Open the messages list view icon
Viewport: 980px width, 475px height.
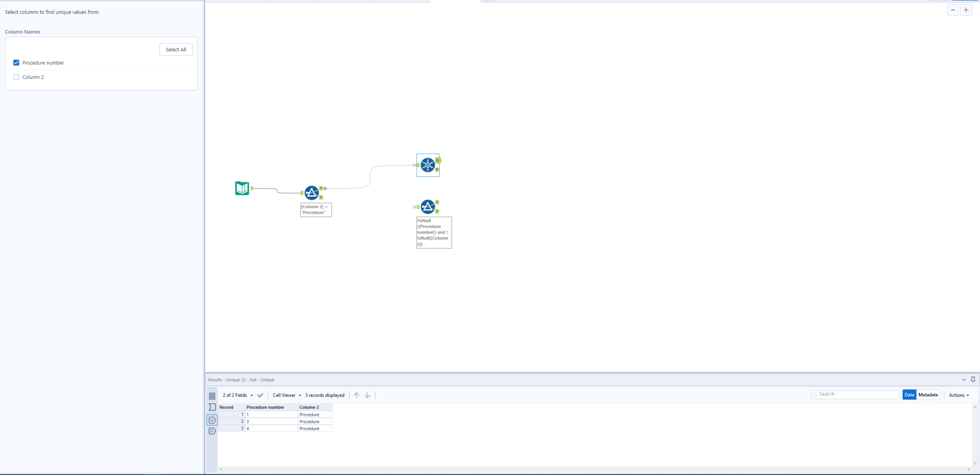click(212, 396)
